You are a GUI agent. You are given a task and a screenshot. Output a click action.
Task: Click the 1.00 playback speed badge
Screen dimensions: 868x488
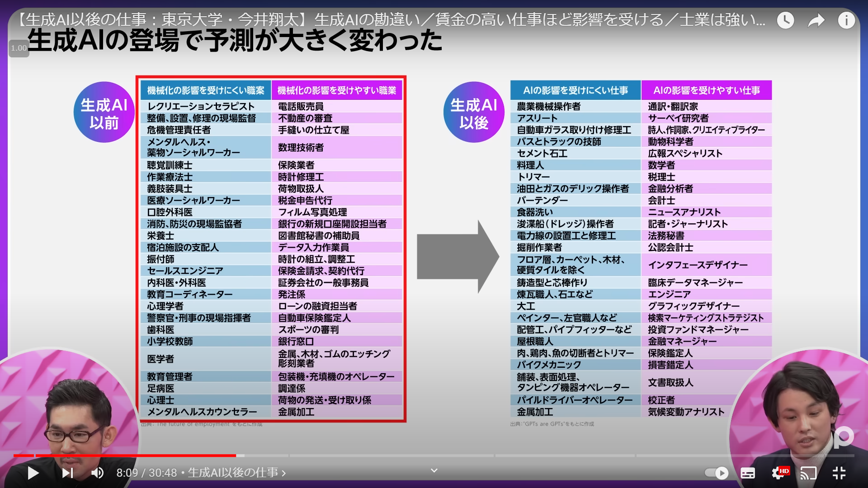pyautogui.click(x=19, y=48)
